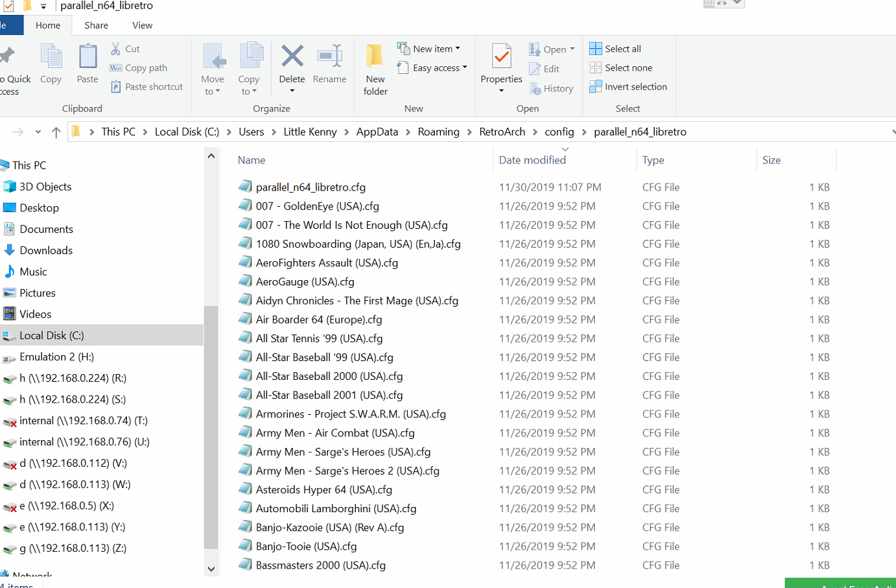Image resolution: width=896 pixels, height=588 pixels.
Task: Select Banjo-Kazooie (USA) (Rev A).cfg
Action: tap(330, 528)
